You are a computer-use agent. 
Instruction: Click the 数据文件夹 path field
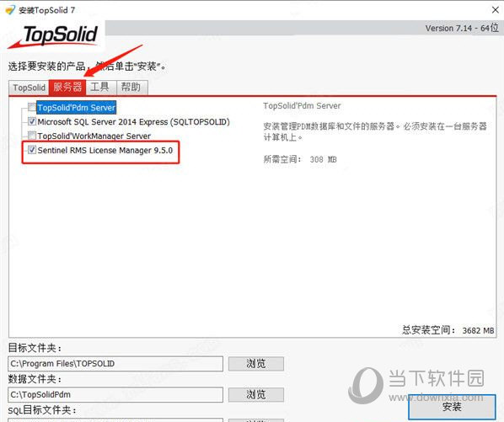(115, 394)
